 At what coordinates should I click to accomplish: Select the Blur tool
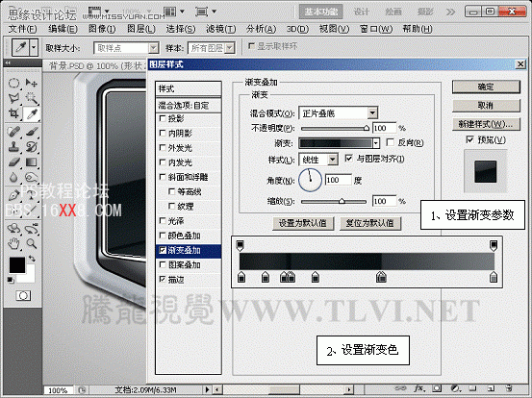coord(13,177)
